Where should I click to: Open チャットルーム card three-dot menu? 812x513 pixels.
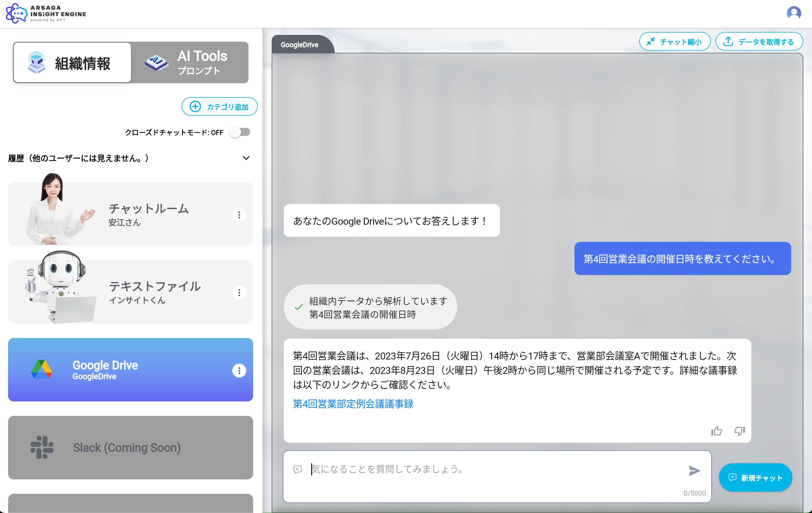[239, 215]
